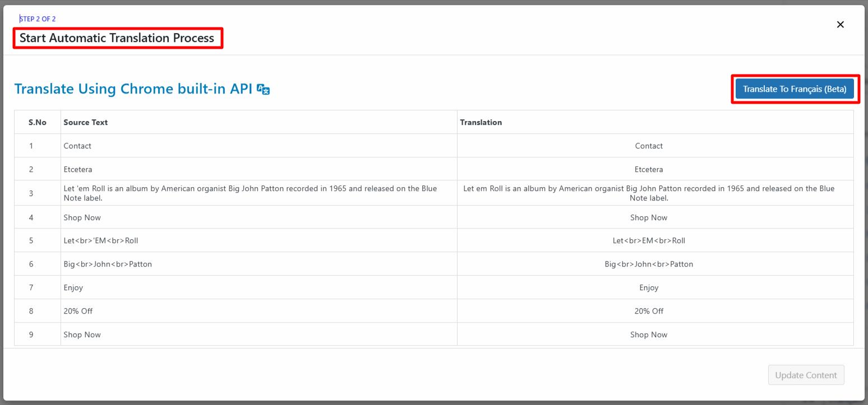Image resolution: width=868 pixels, height=405 pixels.
Task: Click the S.No column header
Action: 38,122
